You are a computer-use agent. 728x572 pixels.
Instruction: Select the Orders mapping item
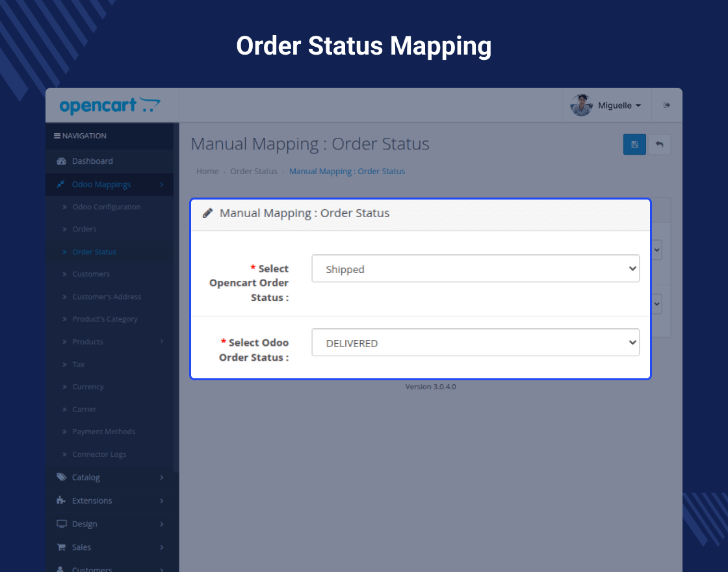(x=84, y=229)
